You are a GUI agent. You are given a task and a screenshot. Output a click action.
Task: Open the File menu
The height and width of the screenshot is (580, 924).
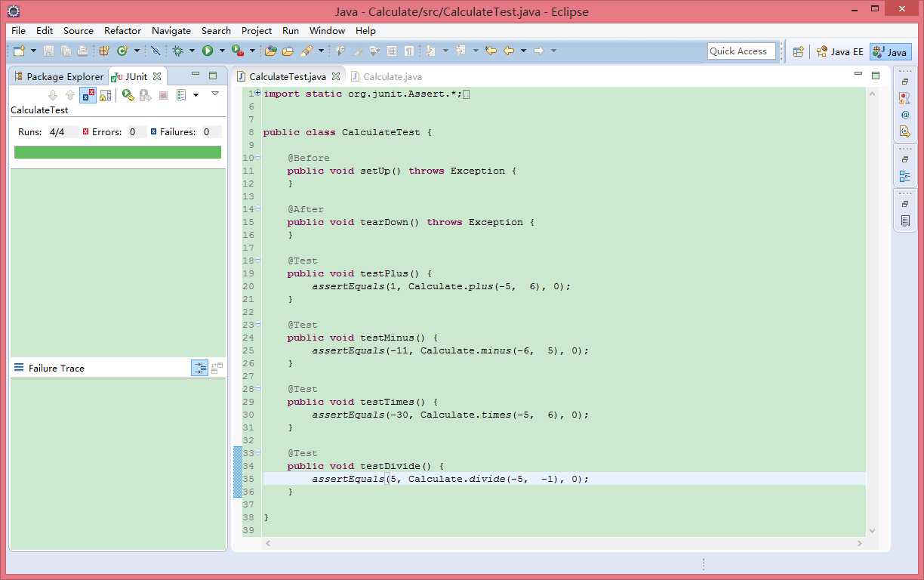19,31
